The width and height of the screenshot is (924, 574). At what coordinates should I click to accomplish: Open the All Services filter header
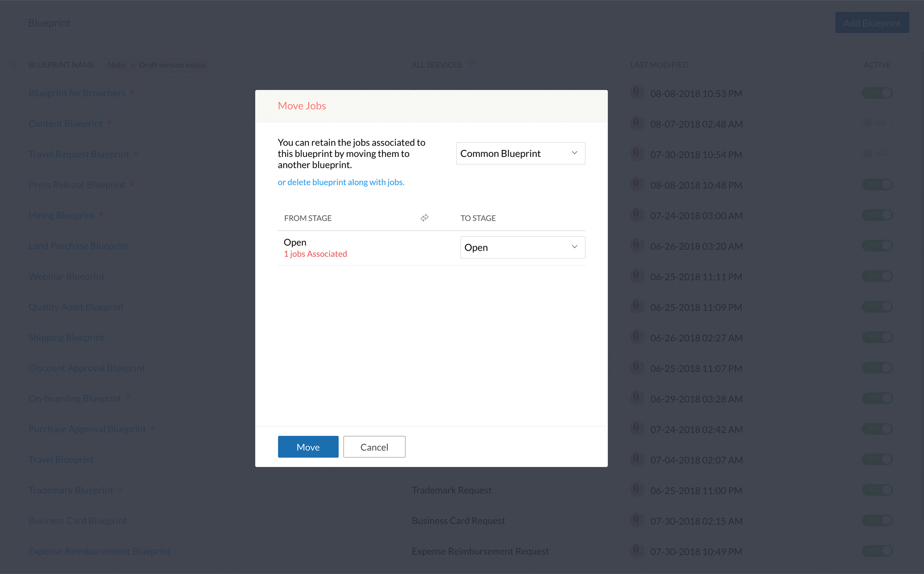436,65
